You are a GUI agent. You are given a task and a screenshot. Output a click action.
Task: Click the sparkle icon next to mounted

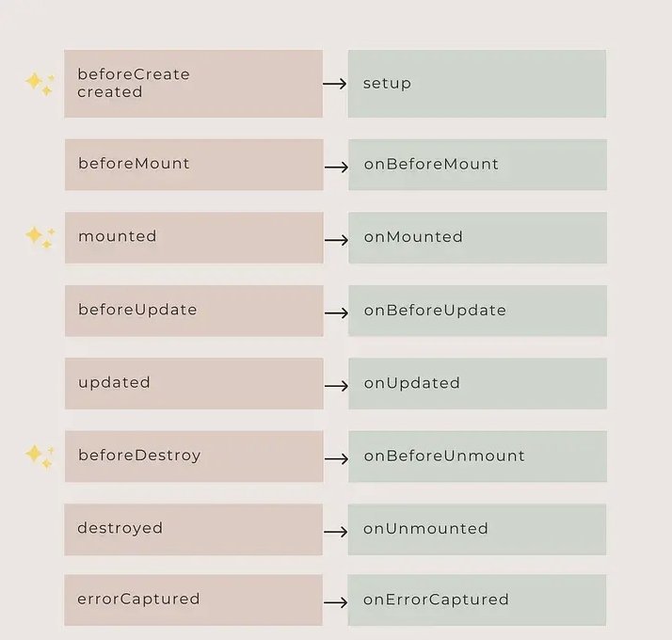pyautogui.click(x=40, y=237)
